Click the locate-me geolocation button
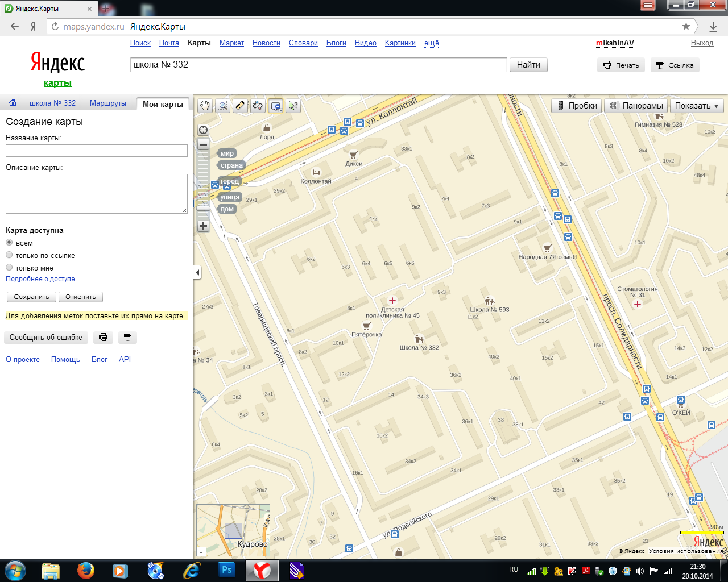Viewport: 728px width, 582px height. pyautogui.click(x=203, y=130)
